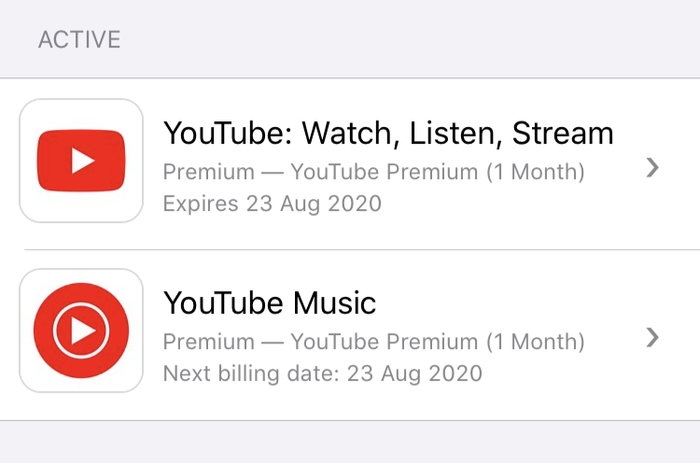Tap the word Stream in the first title

pyautogui.click(x=562, y=133)
